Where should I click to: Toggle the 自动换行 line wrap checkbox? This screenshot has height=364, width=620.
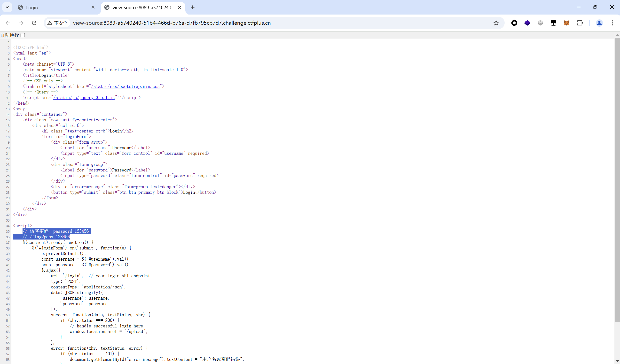click(x=23, y=35)
